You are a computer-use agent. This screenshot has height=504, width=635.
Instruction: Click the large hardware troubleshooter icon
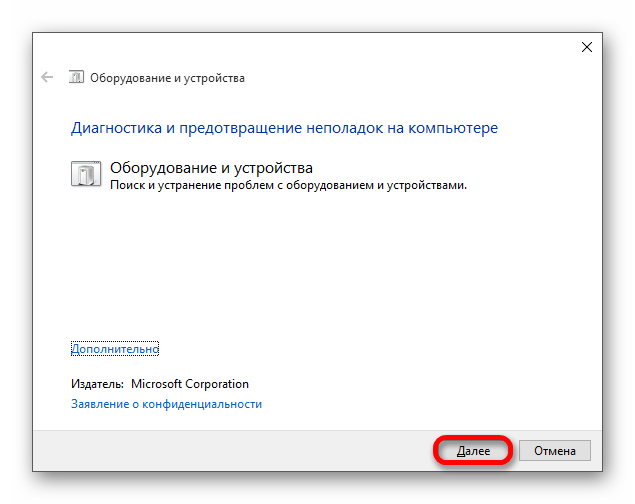point(86,173)
